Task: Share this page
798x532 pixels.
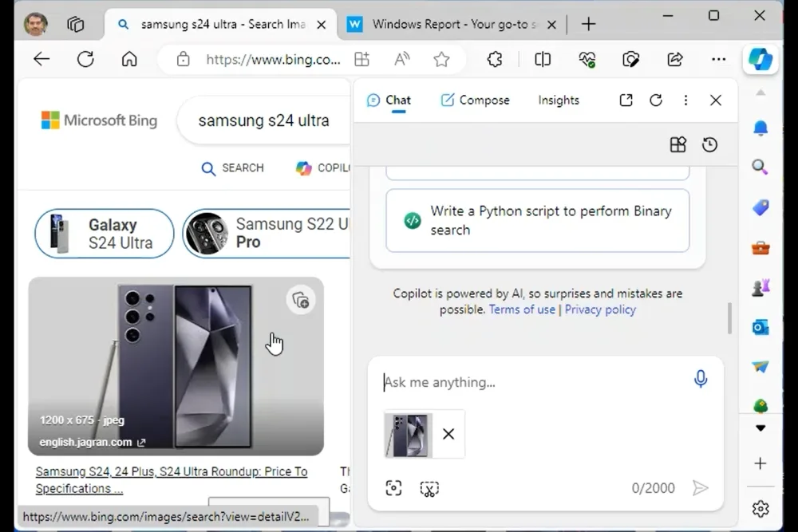Action: [675, 60]
